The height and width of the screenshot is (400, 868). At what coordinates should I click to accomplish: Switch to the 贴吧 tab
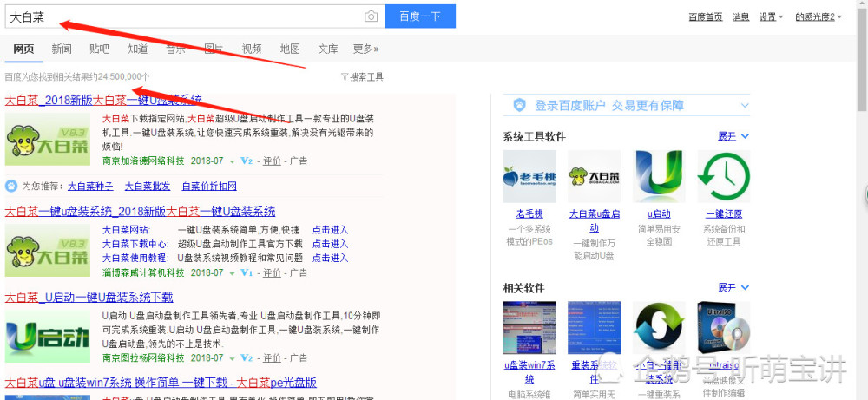click(x=99, y=49)
